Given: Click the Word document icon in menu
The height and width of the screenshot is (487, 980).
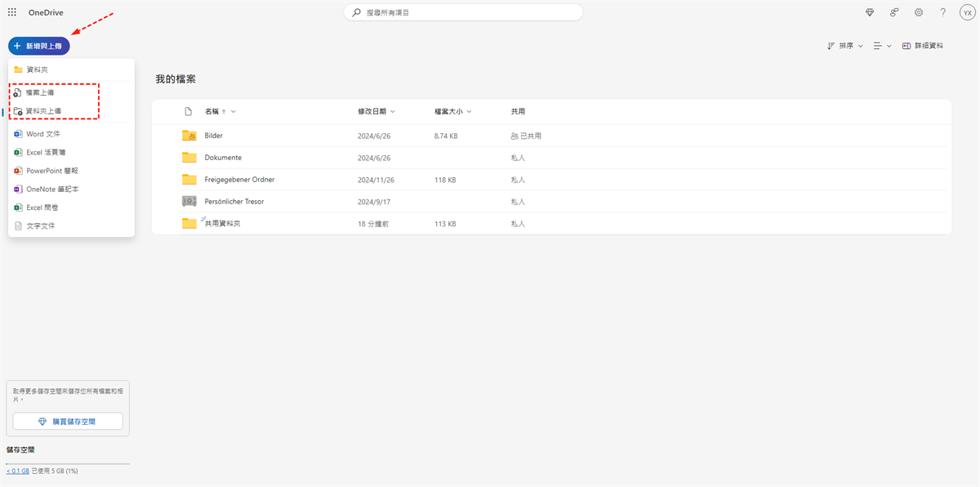Looking at the screenshot, I should click(18, 133).
